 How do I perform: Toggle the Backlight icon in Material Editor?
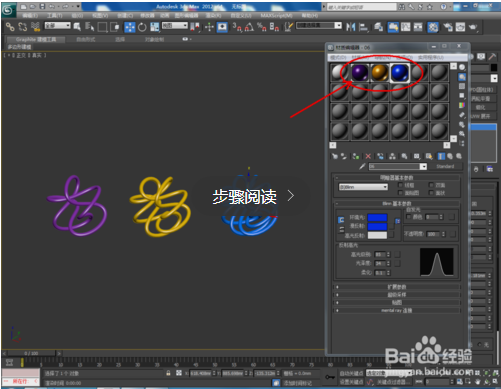click(x=462, y=77)
